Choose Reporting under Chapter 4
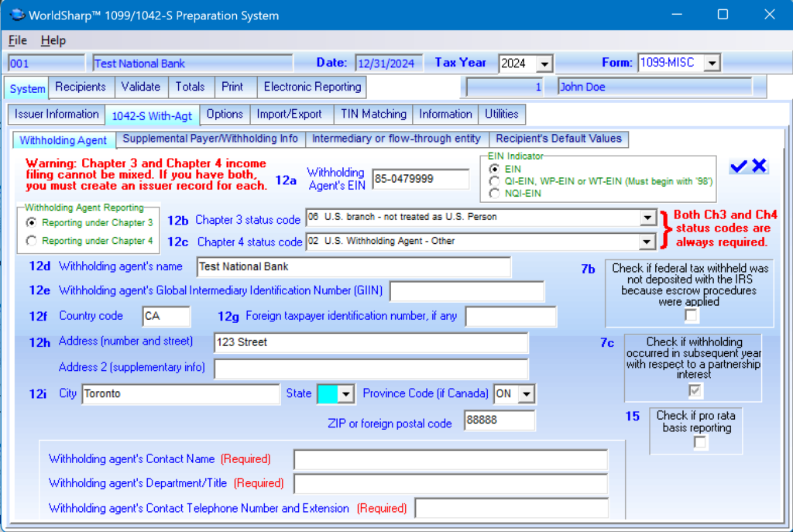793x532 pixels. pos(31,241)
